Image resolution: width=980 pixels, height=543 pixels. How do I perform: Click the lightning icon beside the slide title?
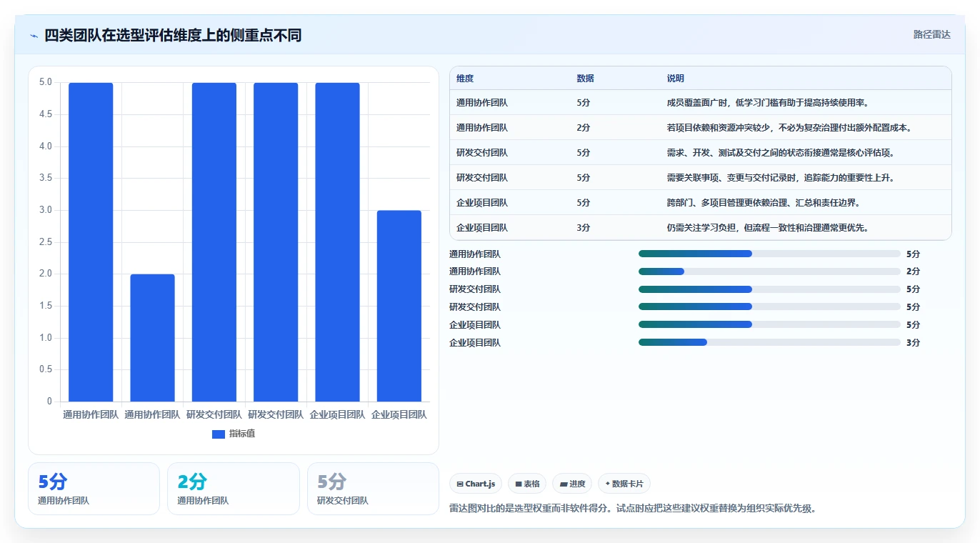[34, 35]
